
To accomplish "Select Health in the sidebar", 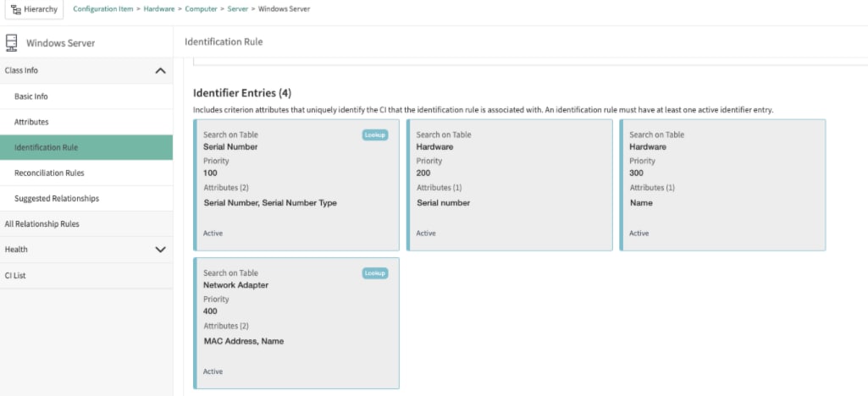I will point(86,250).
